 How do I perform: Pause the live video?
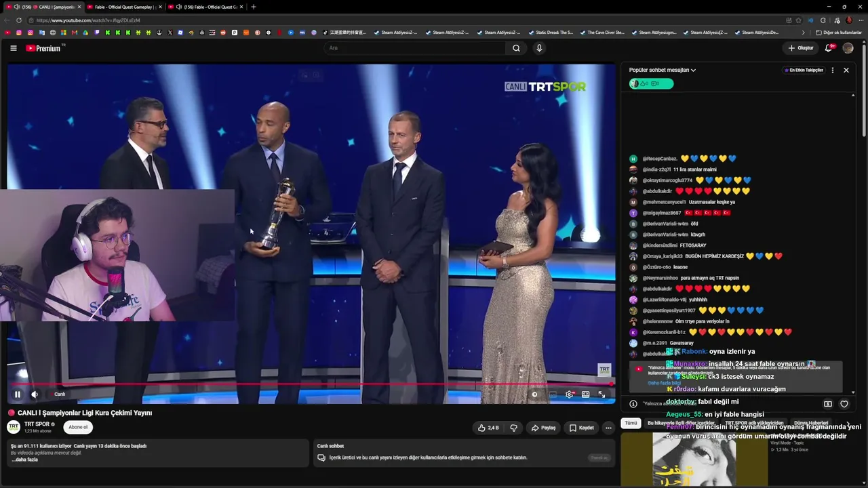(x=18, y=394)
